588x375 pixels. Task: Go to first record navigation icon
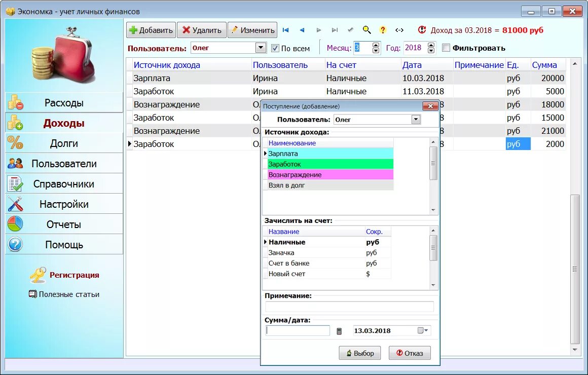point(286,30)
